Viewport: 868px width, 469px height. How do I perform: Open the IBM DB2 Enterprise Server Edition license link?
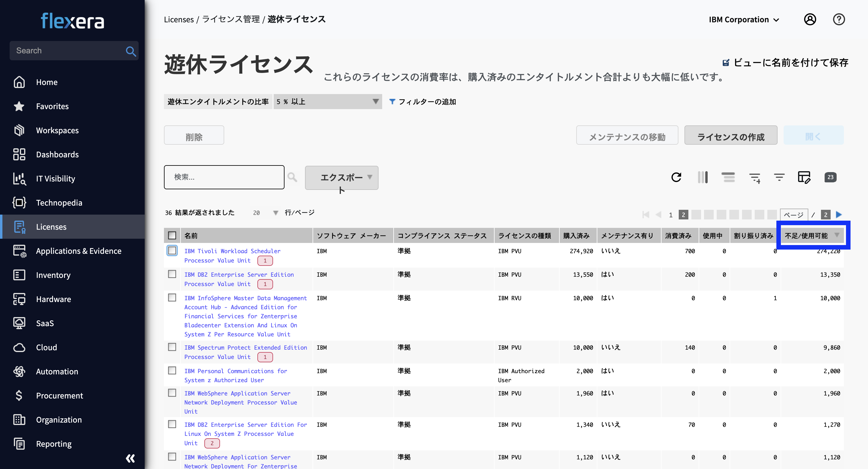239,275
